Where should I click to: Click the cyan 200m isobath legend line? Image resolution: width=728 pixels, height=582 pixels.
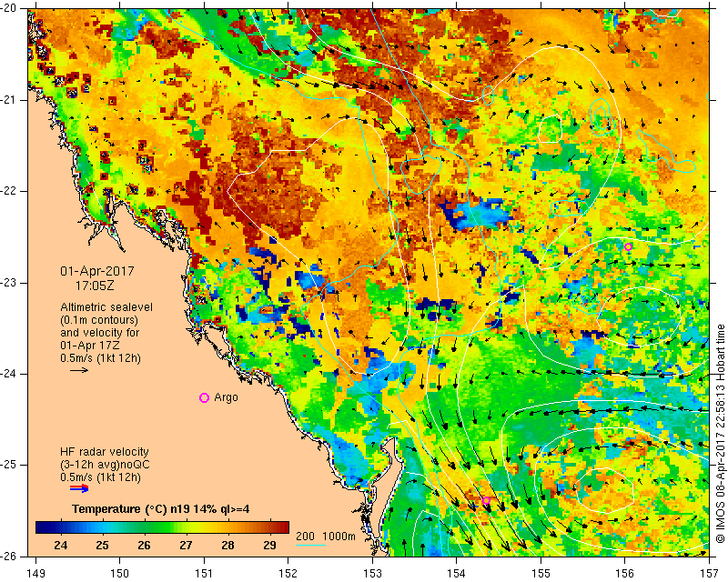coord(310,545)
